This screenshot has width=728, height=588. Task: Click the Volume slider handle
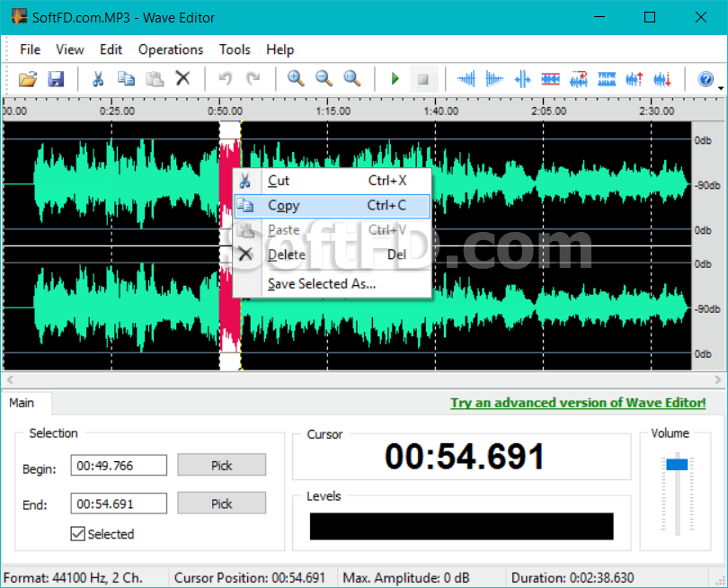(x=677, y=465)
